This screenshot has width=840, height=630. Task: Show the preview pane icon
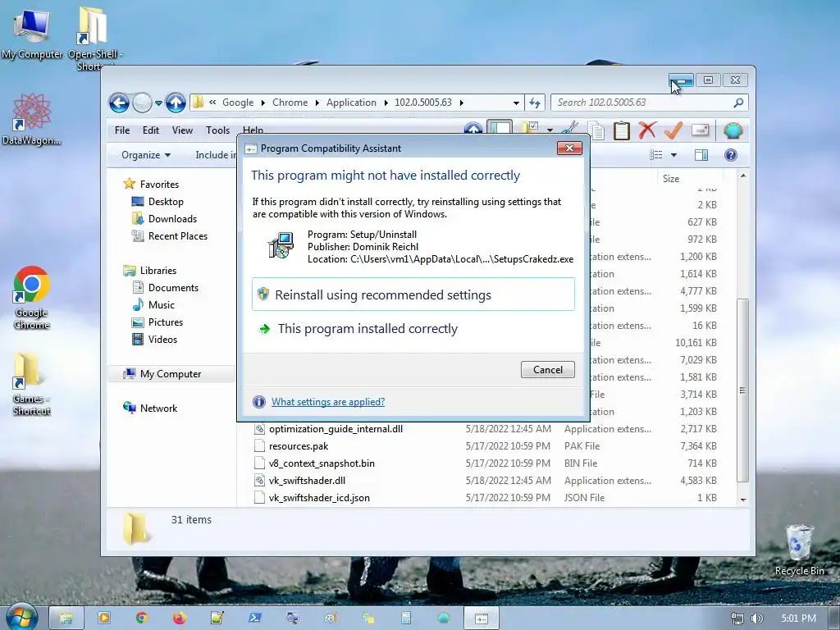(x=701, y=155)
